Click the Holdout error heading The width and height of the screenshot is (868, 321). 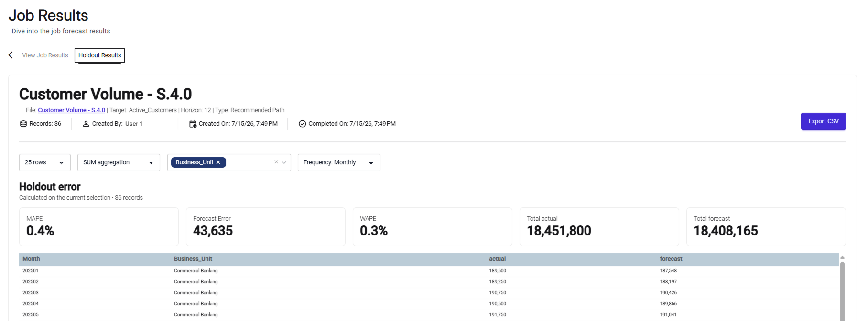coord(50,187)
